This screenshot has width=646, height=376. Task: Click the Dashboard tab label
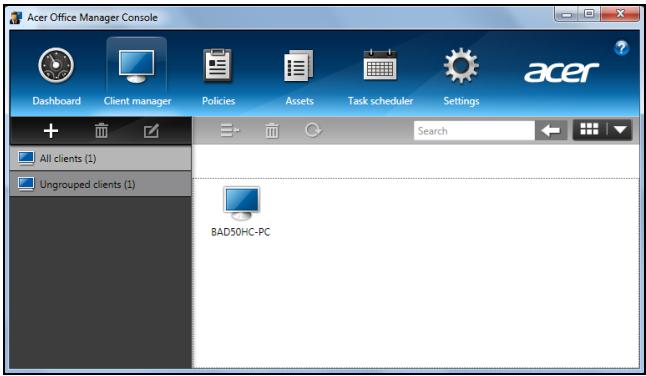click(x=56, y=101)
